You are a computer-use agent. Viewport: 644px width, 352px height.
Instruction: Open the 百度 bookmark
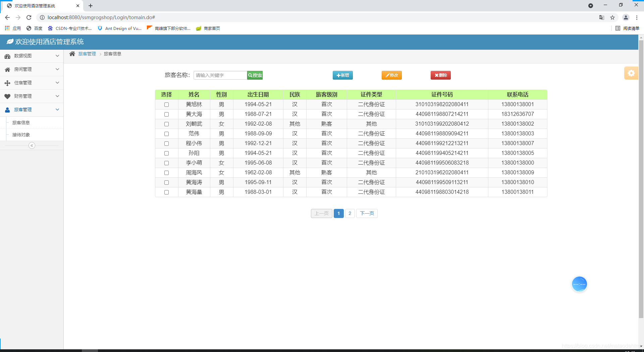pos(35,28)
